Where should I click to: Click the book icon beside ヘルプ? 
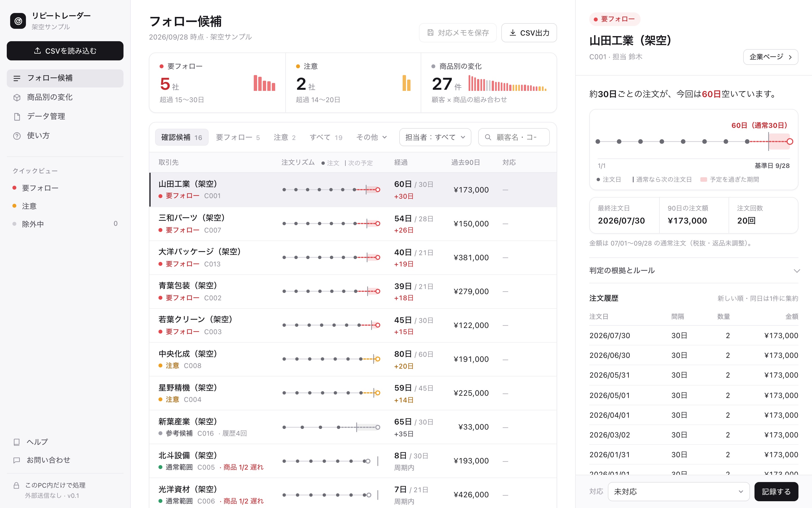pyautogui.click(x=16, y=442)
